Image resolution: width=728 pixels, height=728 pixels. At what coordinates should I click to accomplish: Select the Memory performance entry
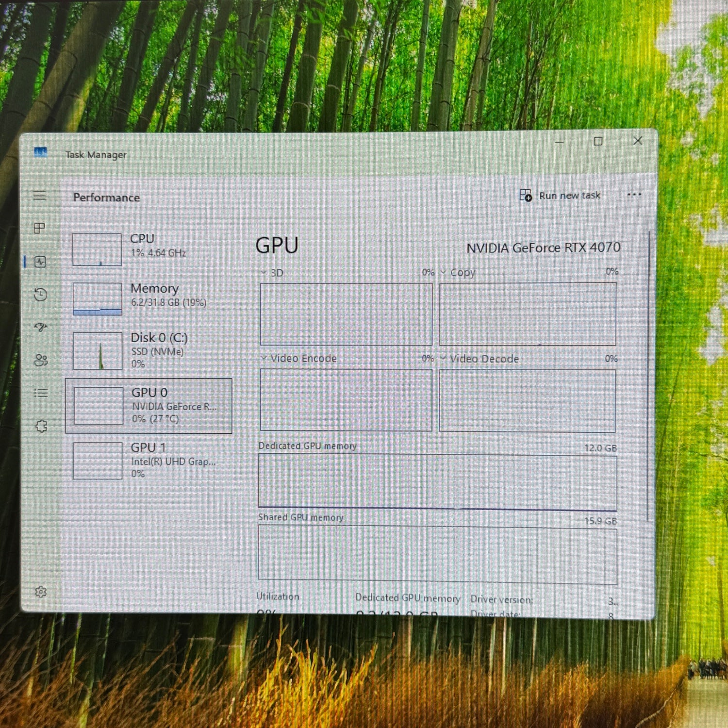tap(149, 298)
